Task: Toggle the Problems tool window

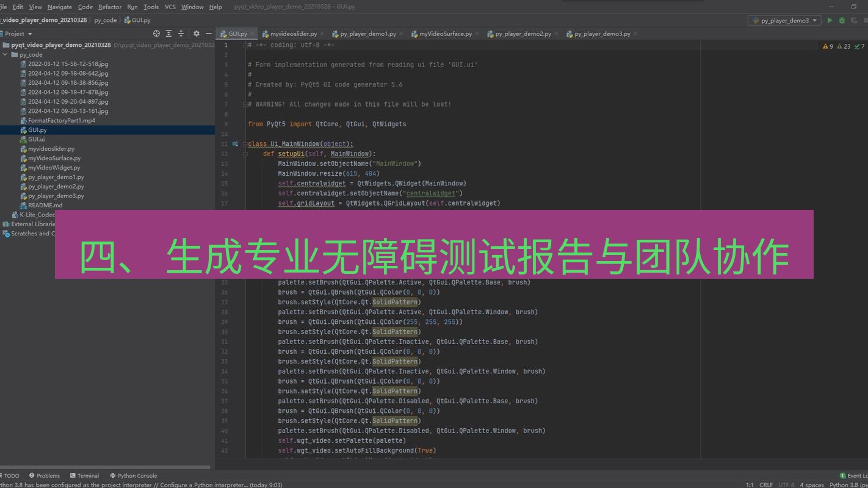Action: 47,475
